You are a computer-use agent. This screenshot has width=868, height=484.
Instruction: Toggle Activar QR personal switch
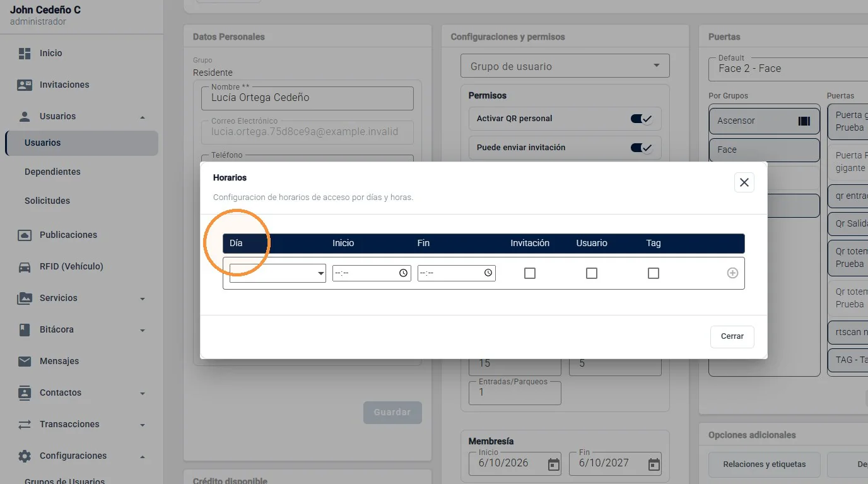642,119
